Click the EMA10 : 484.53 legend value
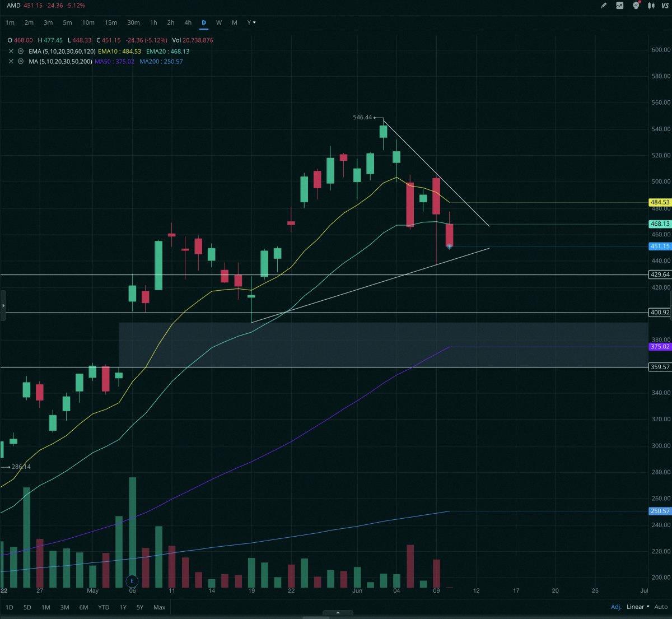 pyautogui.click(x=120, y=51)
